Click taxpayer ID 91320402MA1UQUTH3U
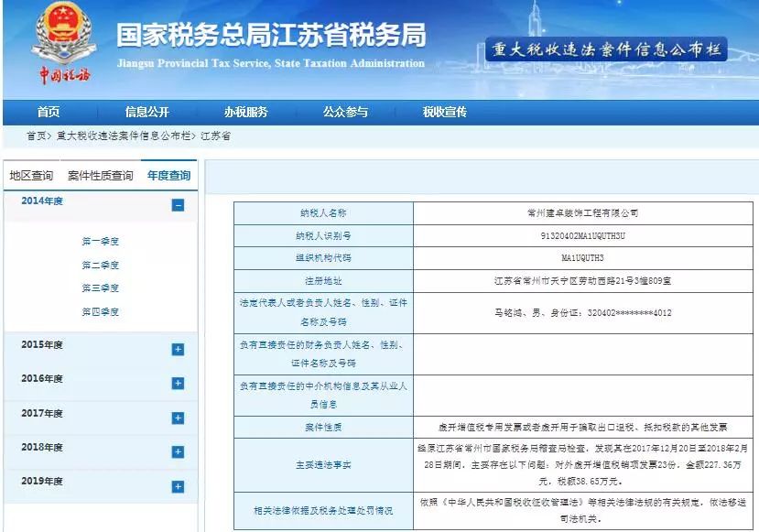759x532 pixels. click(x=583, y=235)
